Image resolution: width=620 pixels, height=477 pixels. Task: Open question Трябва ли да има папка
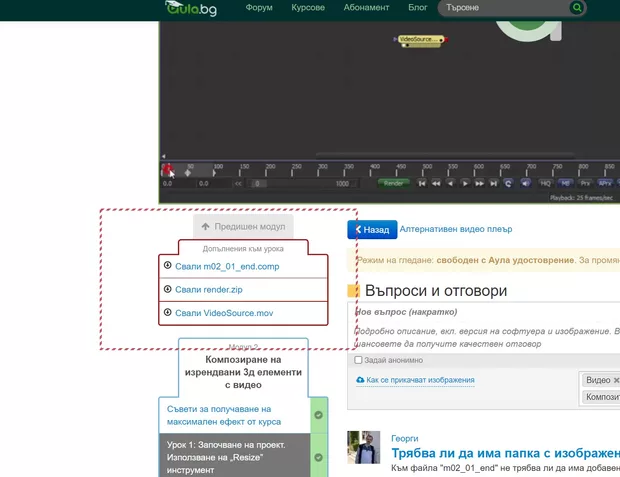click(x=505, y=453)
